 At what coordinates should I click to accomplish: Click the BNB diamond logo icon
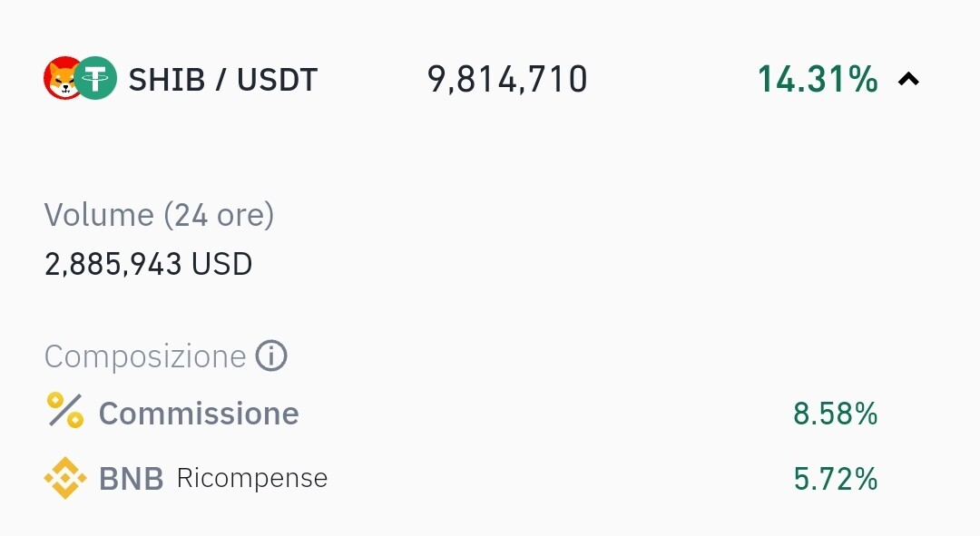[x=65, y=478]
